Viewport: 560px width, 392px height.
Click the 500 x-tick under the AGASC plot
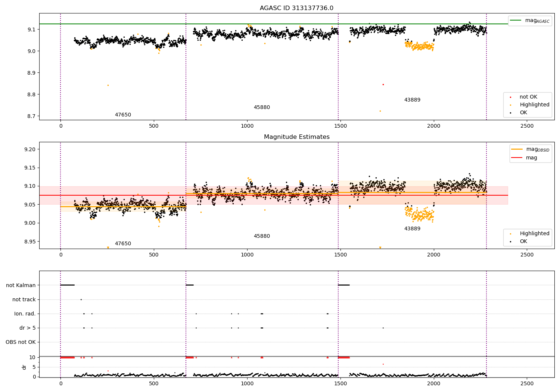(x=154, y=126)
